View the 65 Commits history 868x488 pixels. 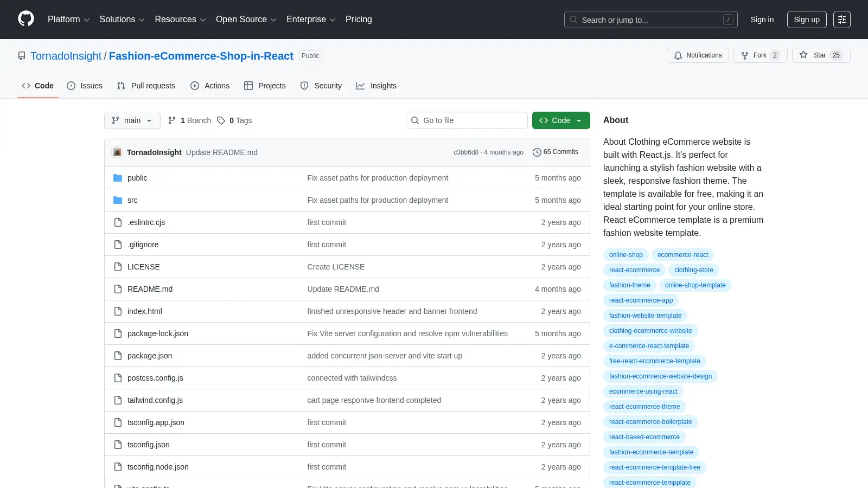coord(556,152)
